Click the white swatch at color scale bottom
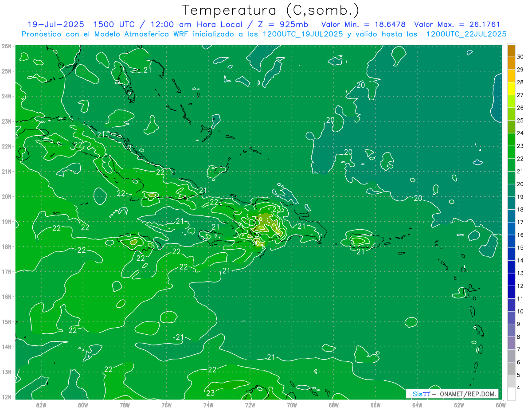Screen dimensions: 532x411 click(x=511, y=394)
